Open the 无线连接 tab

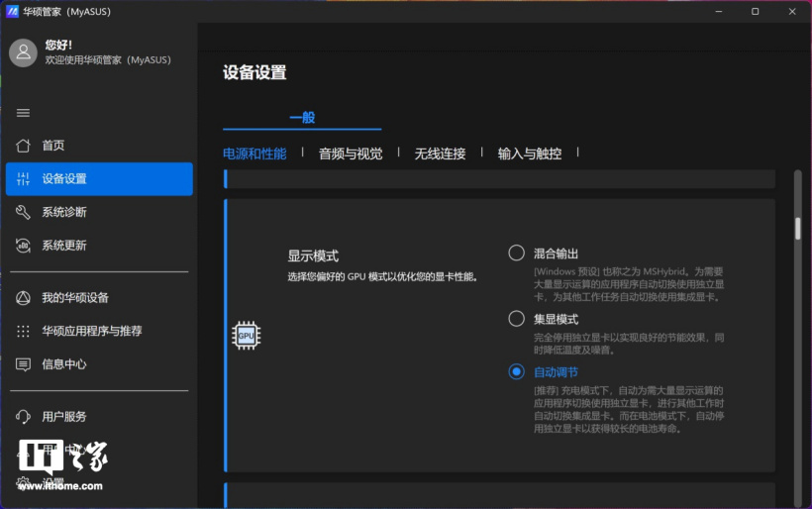pos(440,153)
